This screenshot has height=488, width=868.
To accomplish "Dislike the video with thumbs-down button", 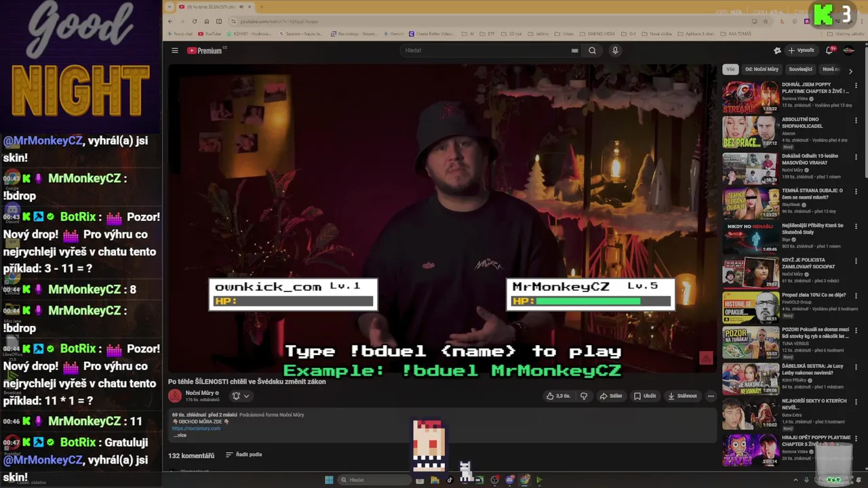I will (584, 396).
